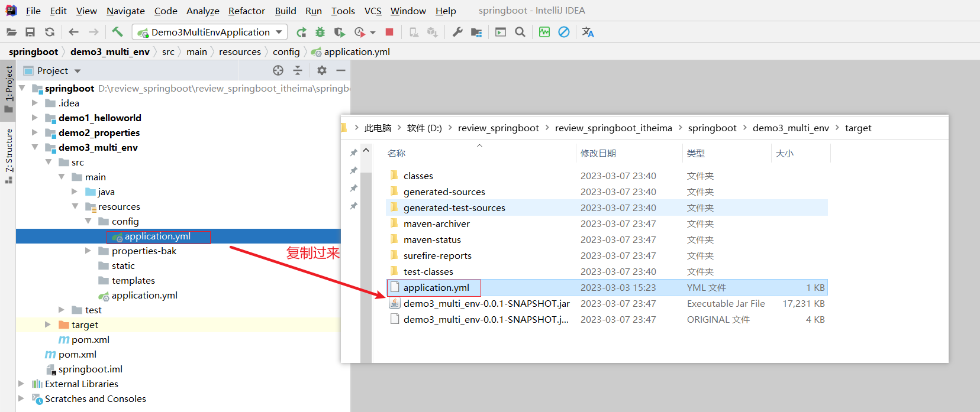Open the VCS menu
The image size is (980, 412).
click(372, 11)
